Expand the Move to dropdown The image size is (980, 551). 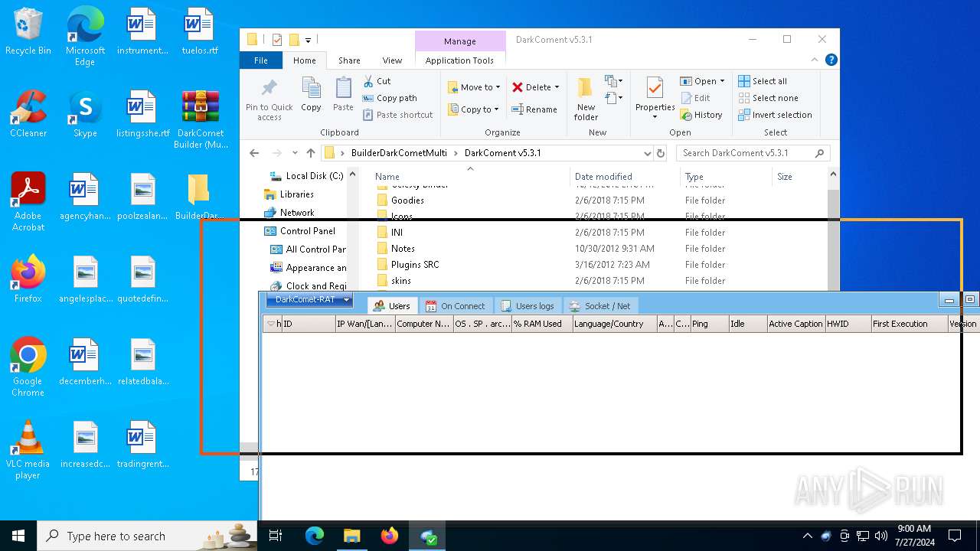498,87
